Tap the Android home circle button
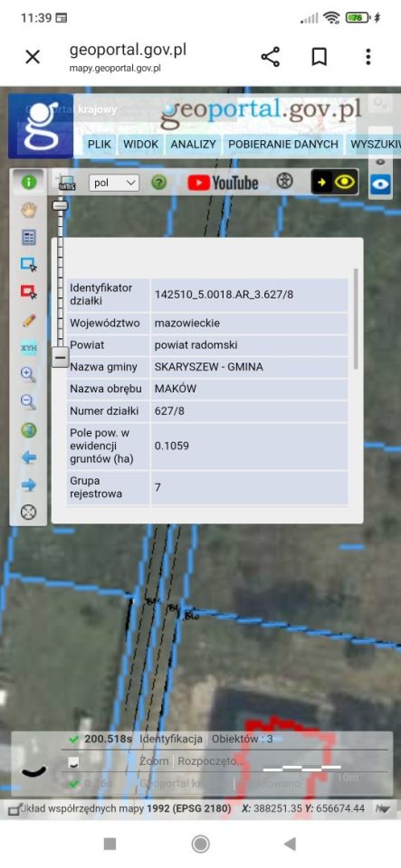This screenshot has width=401, height=868. click(200, 844)
